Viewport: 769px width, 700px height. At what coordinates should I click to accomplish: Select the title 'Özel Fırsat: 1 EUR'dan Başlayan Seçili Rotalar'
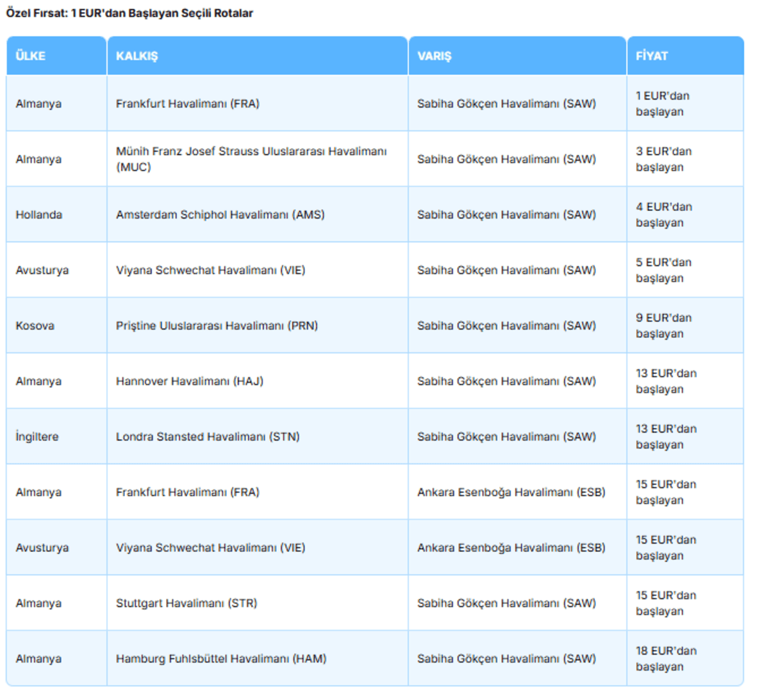point(129,13)
